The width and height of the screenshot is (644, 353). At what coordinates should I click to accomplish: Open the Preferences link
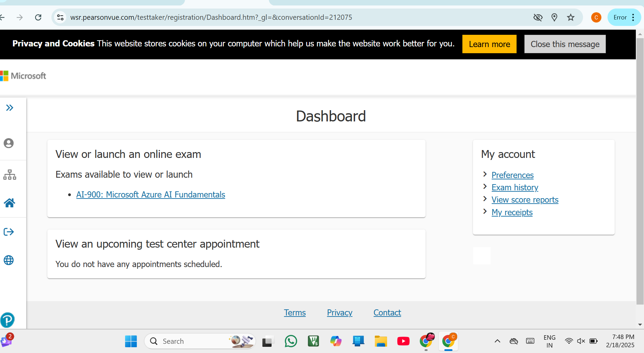(512, 175)
